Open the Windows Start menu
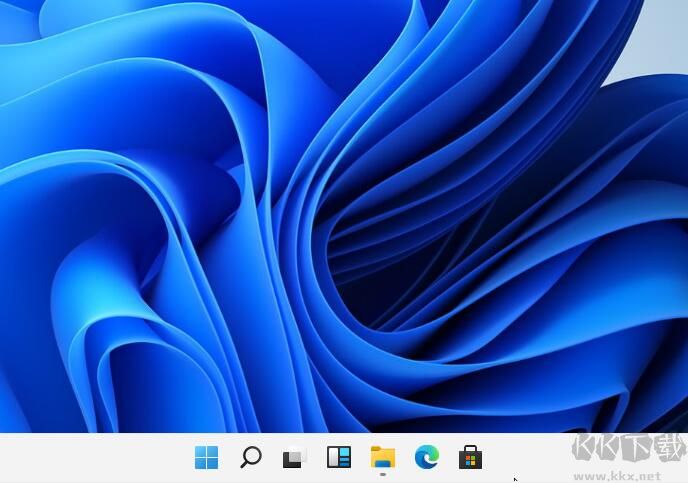The width and height of the screenshot is (688, 483). [207, 458]
